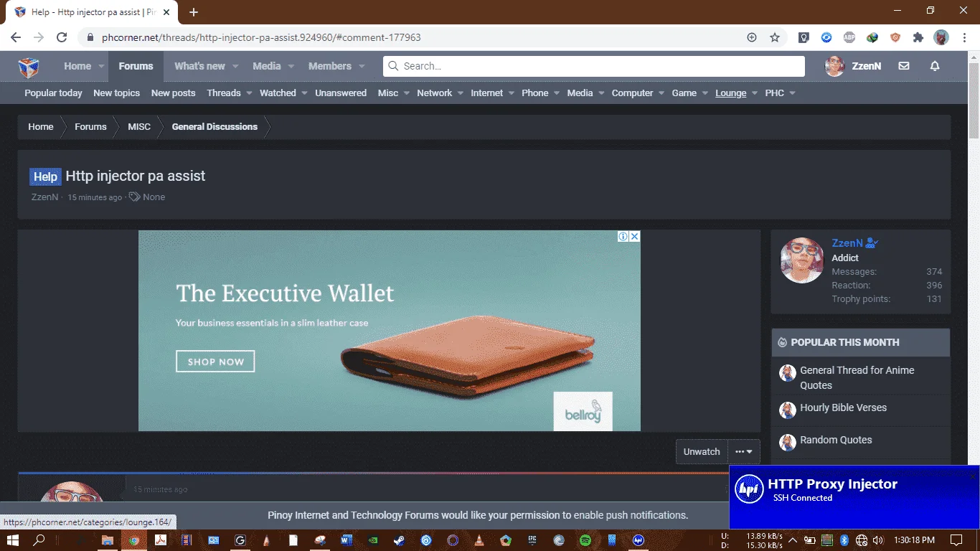Click the Windows Start button
Image resolution: width=980 pixels, height=551 pixels.
pyautogui.click(x=12, y=540)
